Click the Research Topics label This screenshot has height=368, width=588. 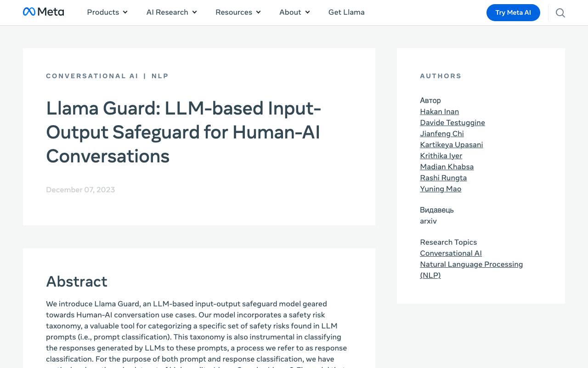tap(448, 242)
